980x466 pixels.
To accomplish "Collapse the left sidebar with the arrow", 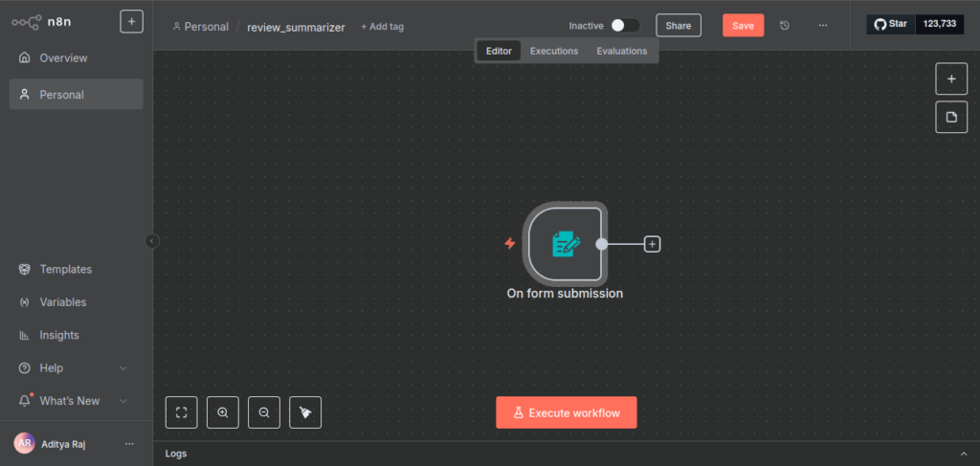I will tap(152, 241).
